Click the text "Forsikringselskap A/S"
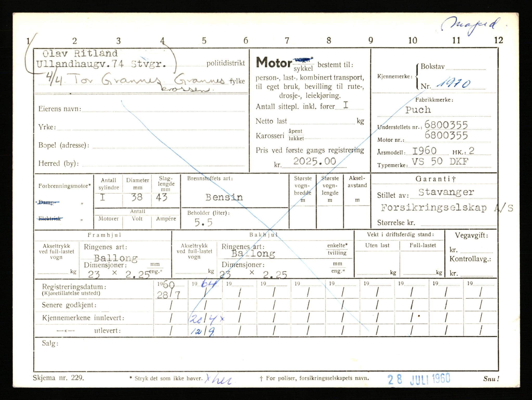Screen dimensions: 532x400 [x=447, y=208]
